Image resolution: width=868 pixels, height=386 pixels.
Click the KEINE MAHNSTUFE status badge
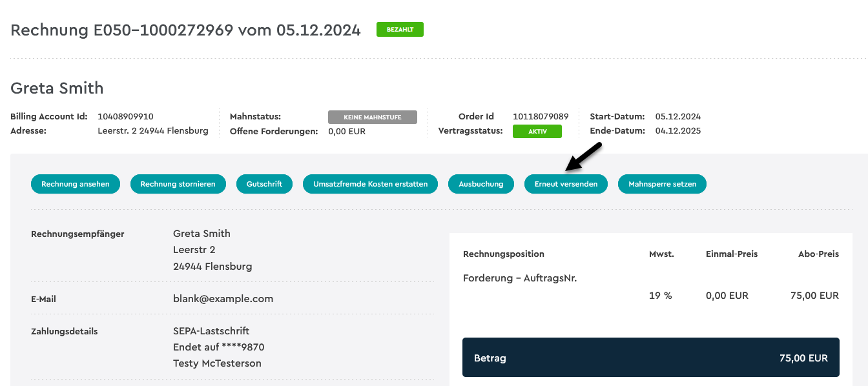pyautogui.click(x=373, y=117)
